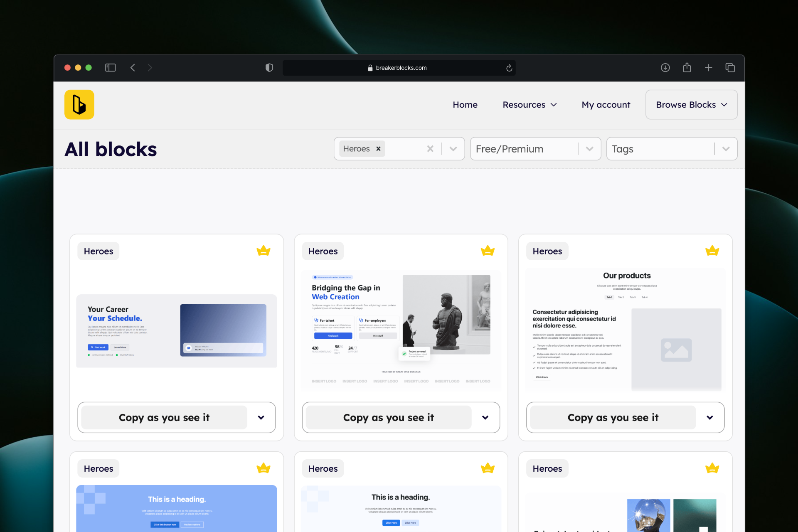Remove the Heroes filter chip
The width and height of the screenshot is (798, 532).
point(378,149)
